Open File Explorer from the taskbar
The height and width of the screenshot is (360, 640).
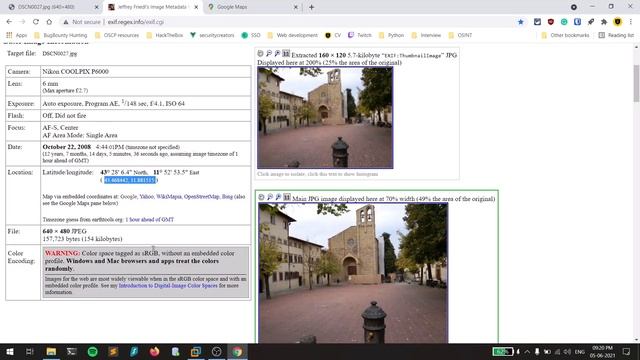point(51,351)
